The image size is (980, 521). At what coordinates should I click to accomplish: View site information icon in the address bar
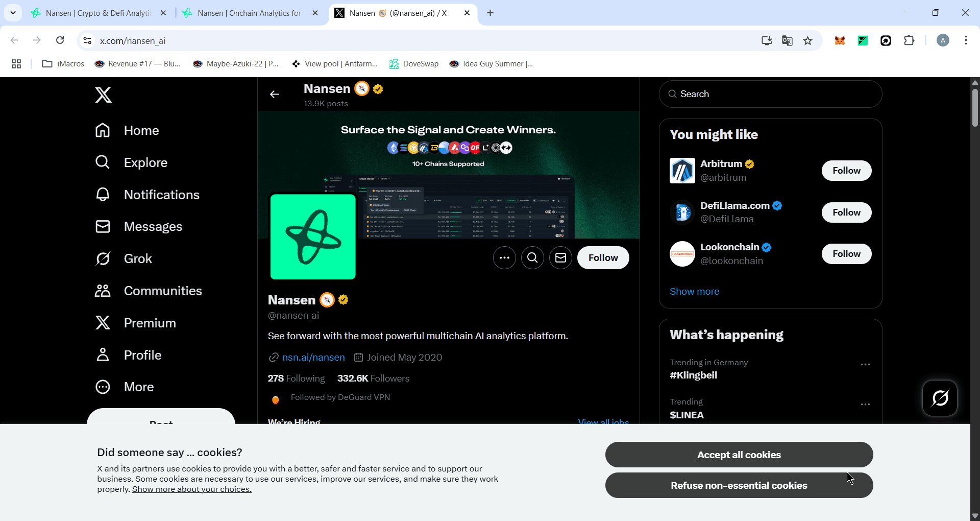(x=87, y=41)
